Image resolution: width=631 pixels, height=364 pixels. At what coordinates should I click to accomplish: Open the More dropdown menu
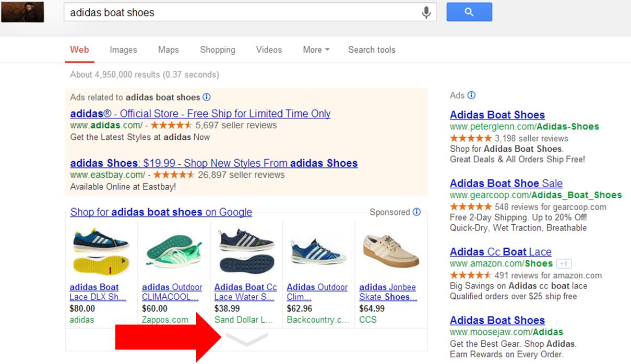click(316, 50)
